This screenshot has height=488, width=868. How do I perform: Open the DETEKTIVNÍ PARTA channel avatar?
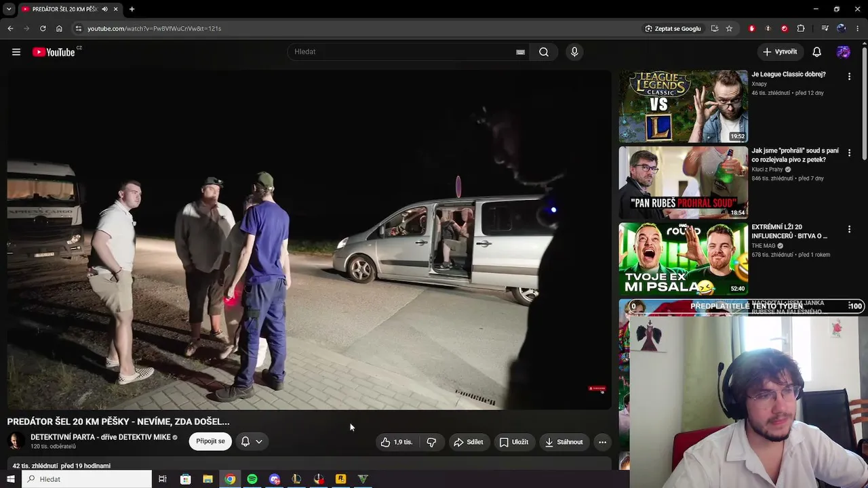(16, 441)
